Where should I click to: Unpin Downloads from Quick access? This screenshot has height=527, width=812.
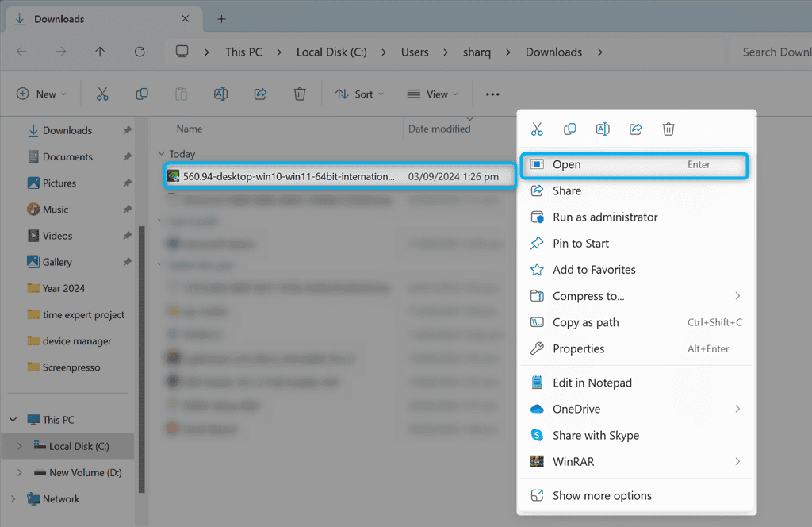pyautogui.click(x=127, y=131)
